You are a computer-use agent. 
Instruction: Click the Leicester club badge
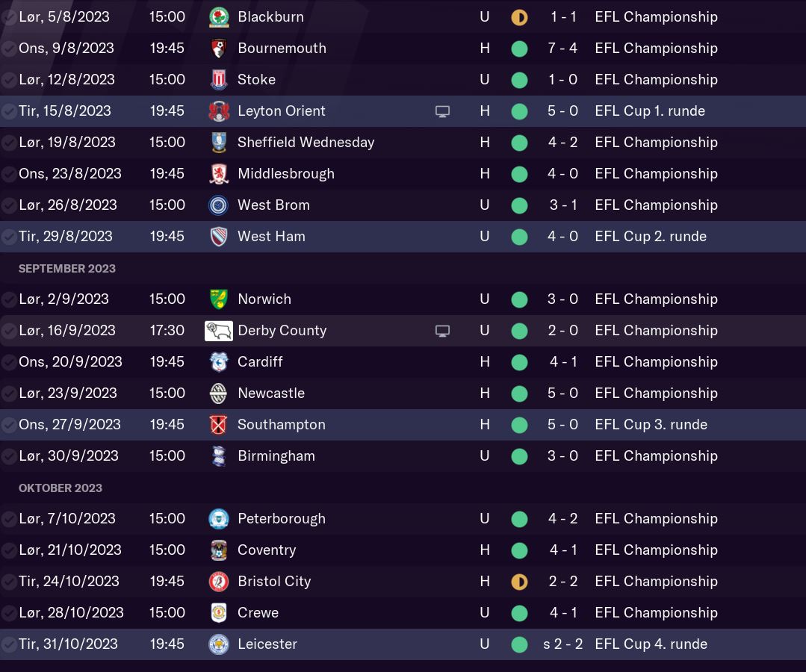tap(218, 644)
